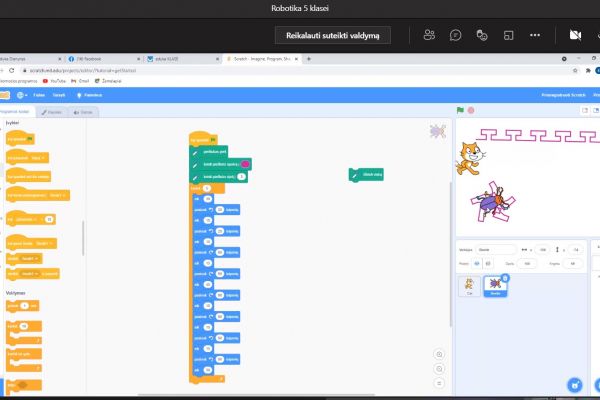Click the key pressed dropdown in palette block

(x=39, y=158)
